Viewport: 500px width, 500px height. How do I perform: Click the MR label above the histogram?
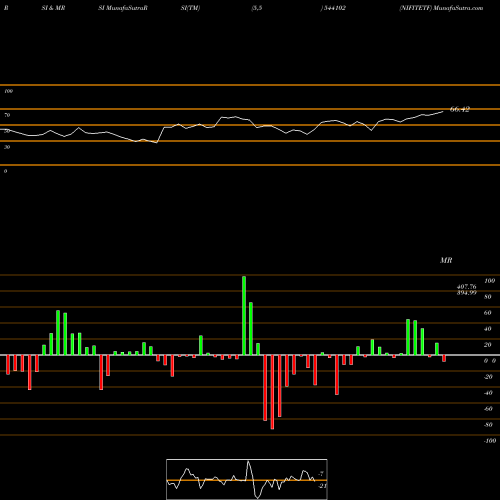(x=446, y=260)
